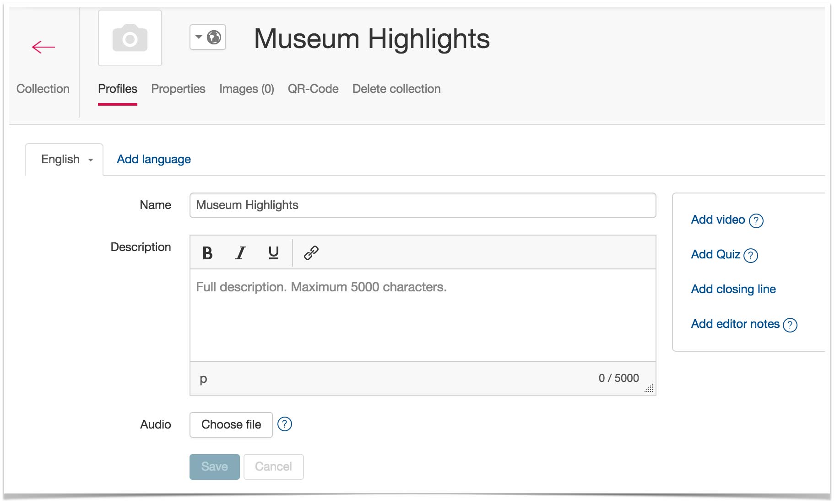Click the Add language link

pyautogui.click(x=153, y=159)
